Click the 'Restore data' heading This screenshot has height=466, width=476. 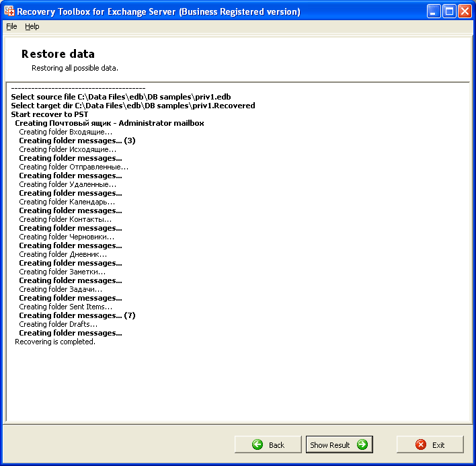(x=58, y=54)
